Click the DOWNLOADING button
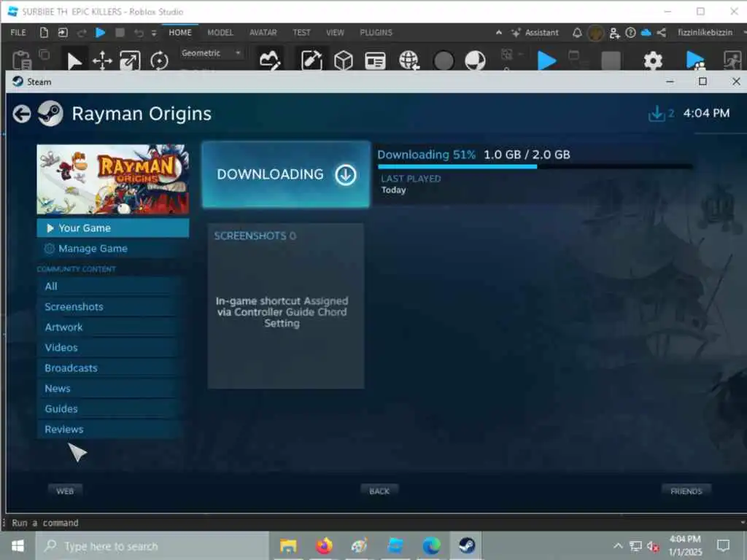This screenshot has width=747, height=560. click(x=286, y=174)
